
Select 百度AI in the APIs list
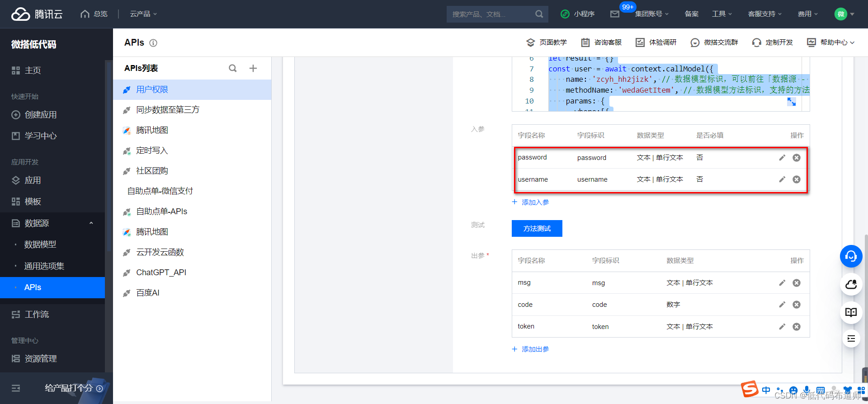[192, 293]
